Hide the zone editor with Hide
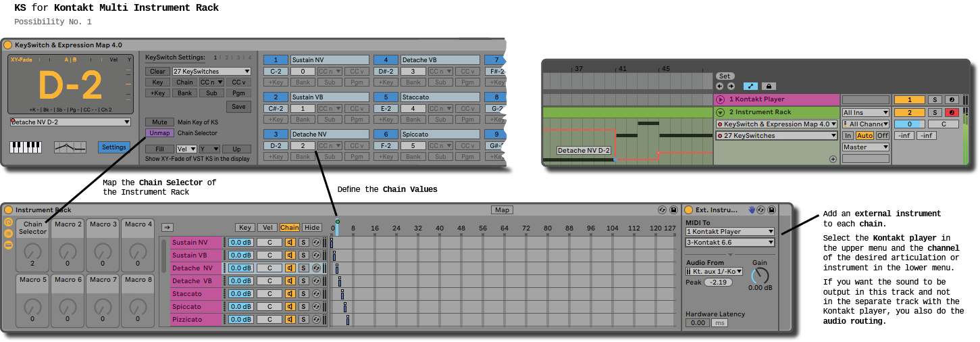The height and width of the screenshot is (342, 980). point(312,228)
